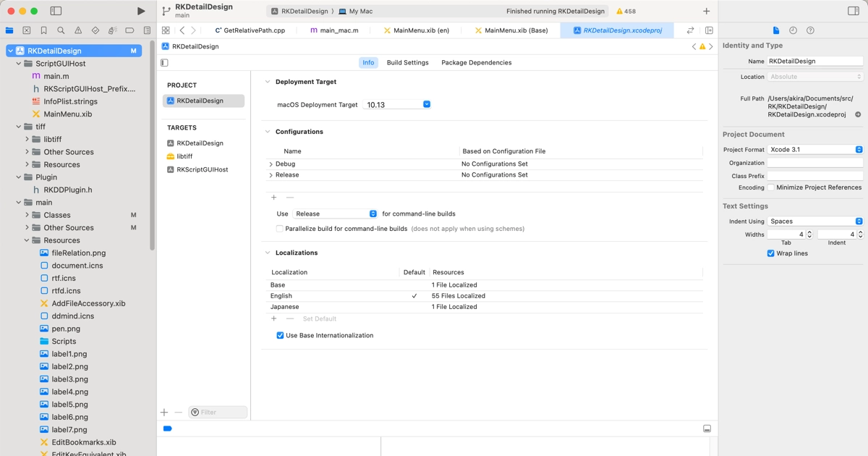Toggle the navigator sidebar
Viewport: 868px width, 456px height.
(56, 11)
